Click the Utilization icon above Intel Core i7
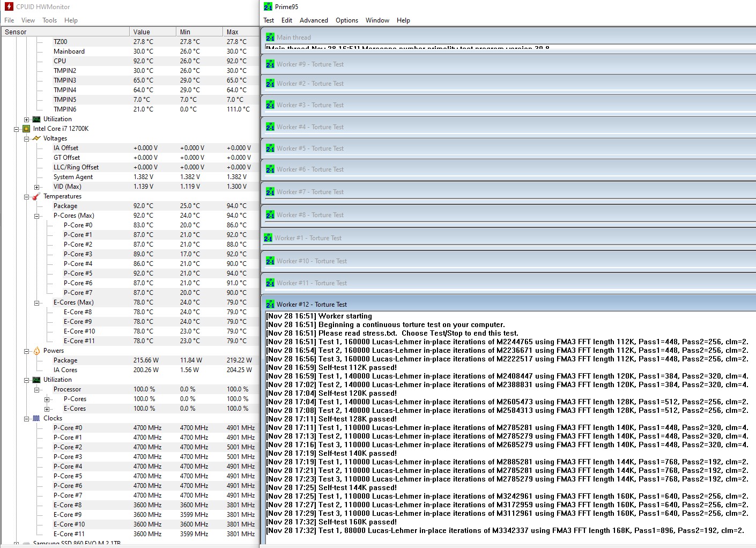Screen dimensions: 756x548 pos(36,119)
